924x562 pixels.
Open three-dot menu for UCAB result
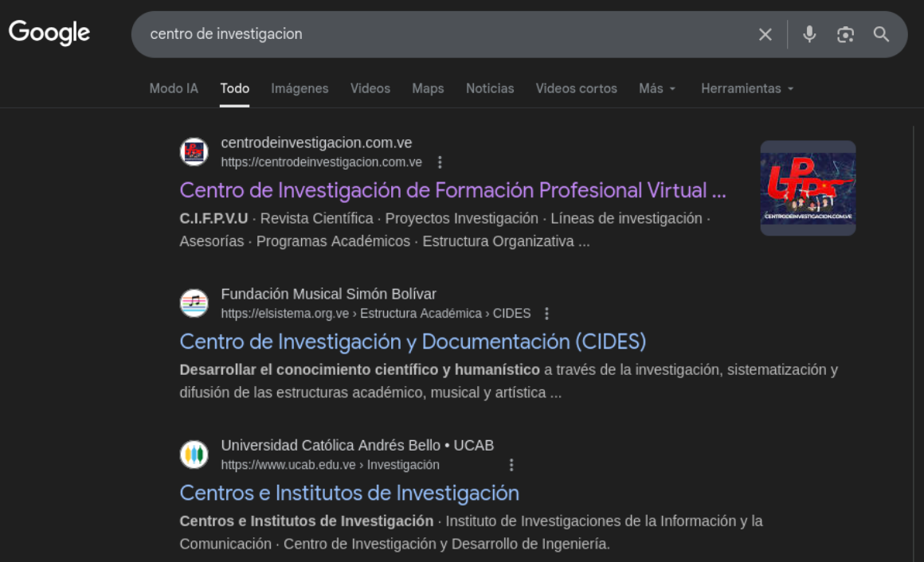[x=511, y=465]
